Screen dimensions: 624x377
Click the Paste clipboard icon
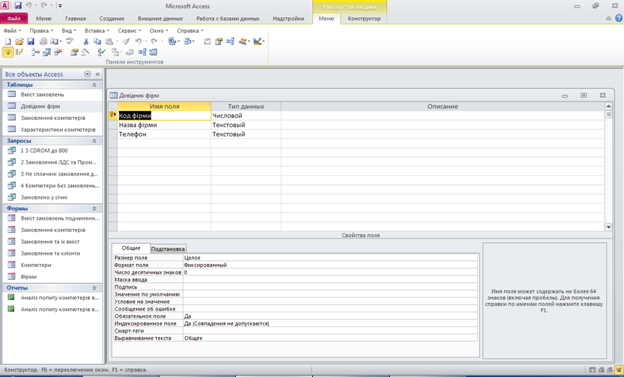coord(109,41)
